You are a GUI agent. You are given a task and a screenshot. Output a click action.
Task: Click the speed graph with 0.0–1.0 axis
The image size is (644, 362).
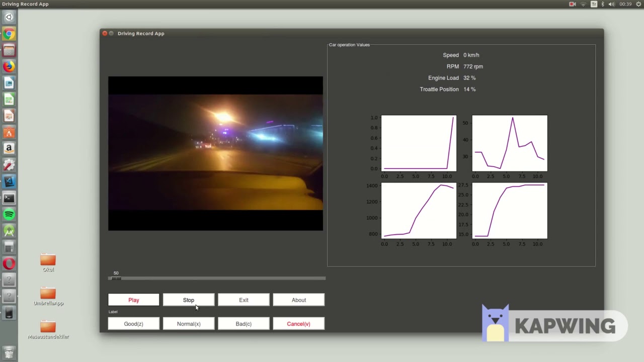click(x=419, y=143)
